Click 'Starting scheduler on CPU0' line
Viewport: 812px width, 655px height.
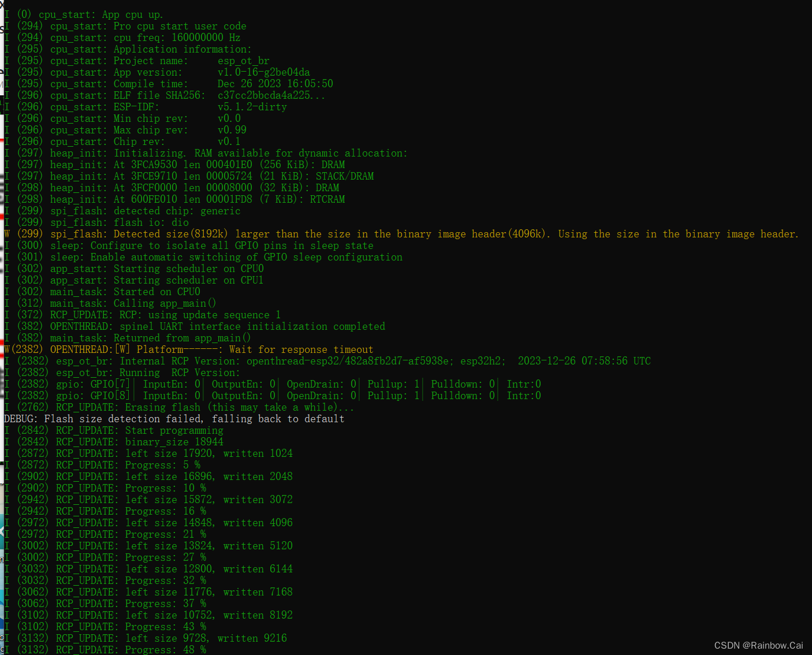click(x=134, y=269)
